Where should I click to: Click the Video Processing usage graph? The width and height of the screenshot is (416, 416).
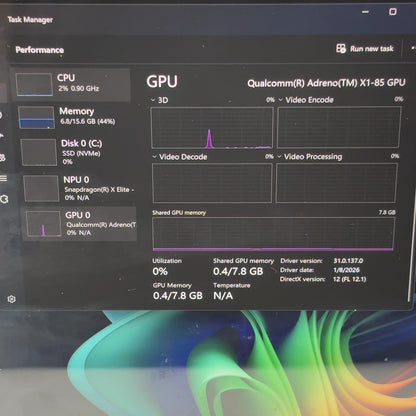click(336, 183)
